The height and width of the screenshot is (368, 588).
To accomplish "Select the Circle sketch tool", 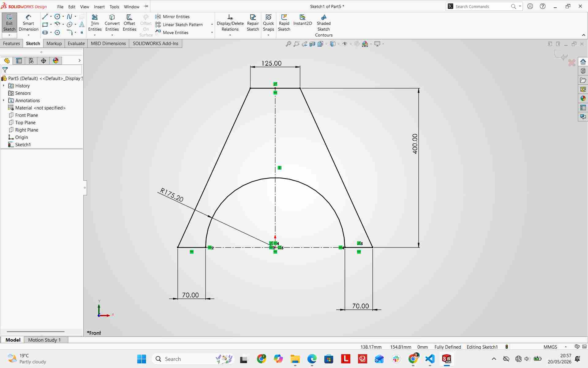I will click(57, 17).
